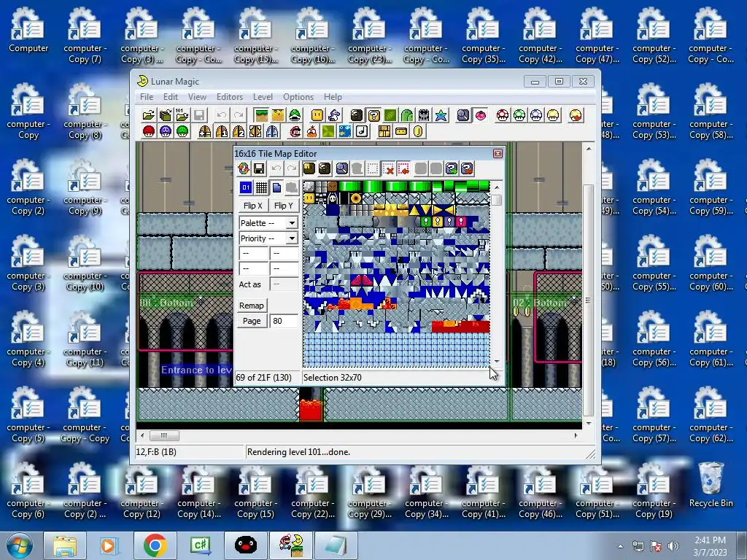Open the 16x16 question block editor icon
The height and width of the screenshot is (560, 747).
[x=374, y=115]
